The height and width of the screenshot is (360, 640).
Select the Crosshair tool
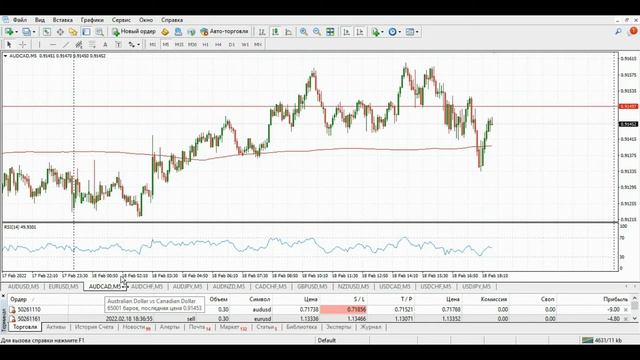pos(22,44)
